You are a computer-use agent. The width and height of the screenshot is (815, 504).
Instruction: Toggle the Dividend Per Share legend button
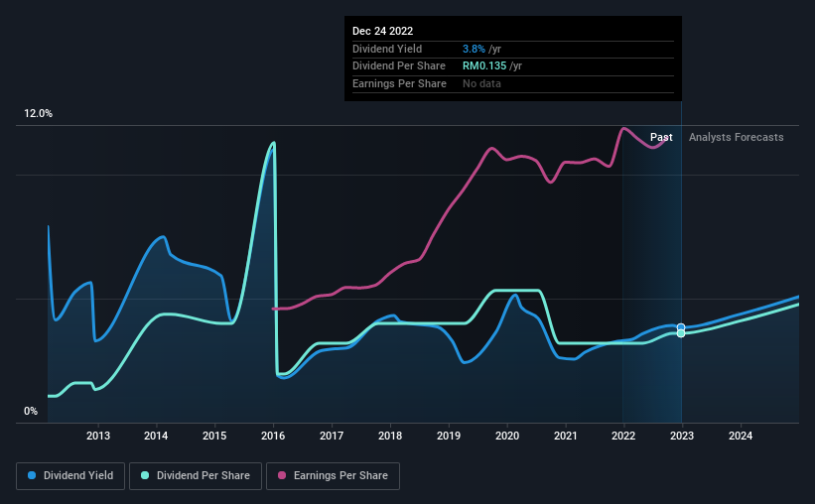(196, 476)
